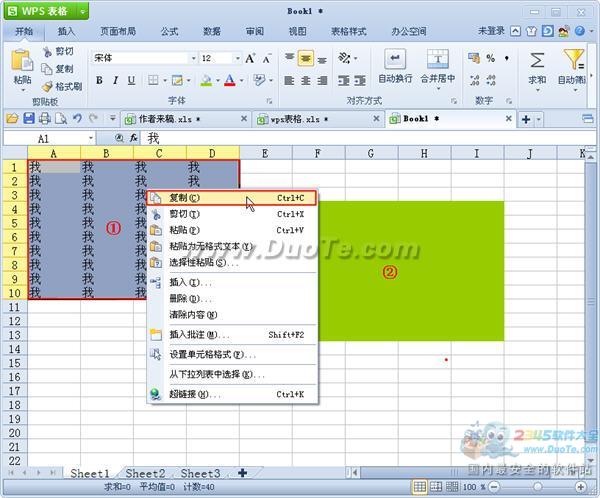
Task: Switch to Sheet2 worksheet tab
Action: (145, 474)
